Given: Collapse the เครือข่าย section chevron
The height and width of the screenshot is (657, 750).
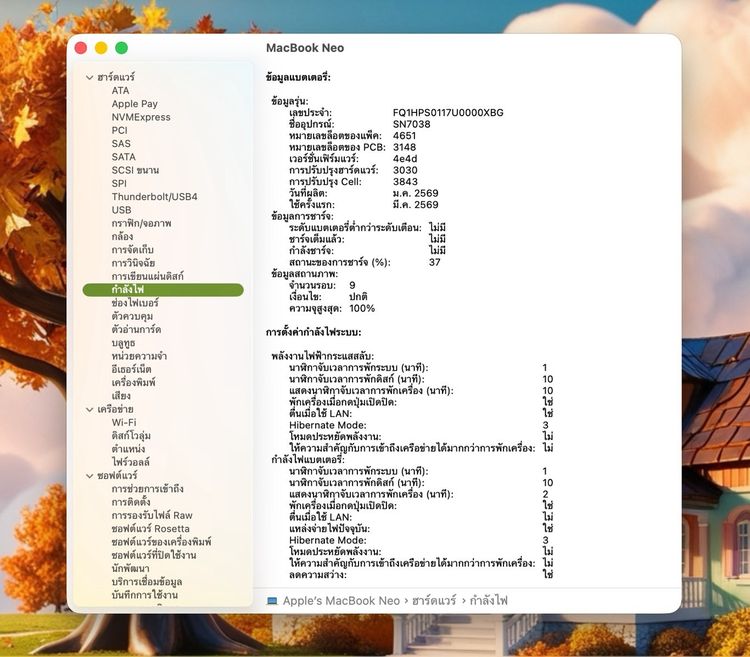Looking at the screenshot, I should 89,410.
